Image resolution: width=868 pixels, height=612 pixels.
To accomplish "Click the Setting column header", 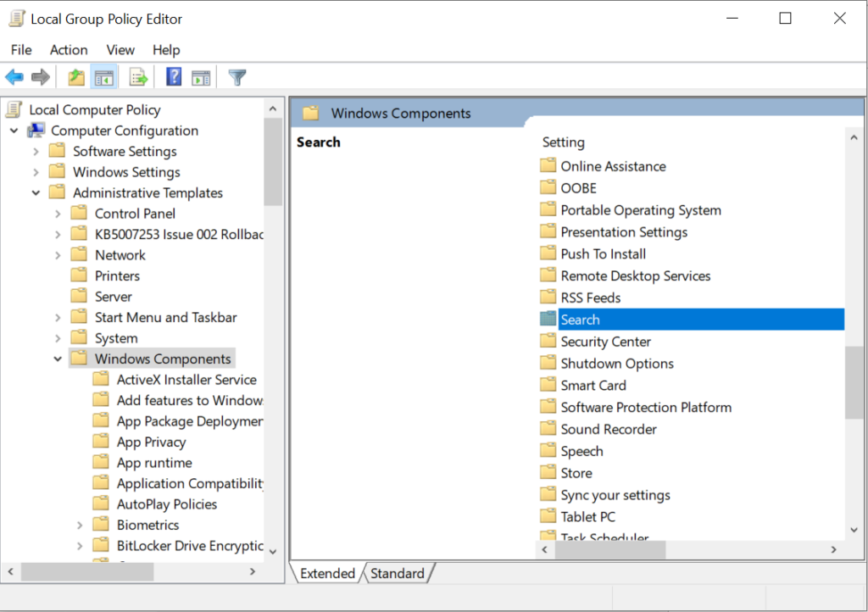I will tap(564, 142).
